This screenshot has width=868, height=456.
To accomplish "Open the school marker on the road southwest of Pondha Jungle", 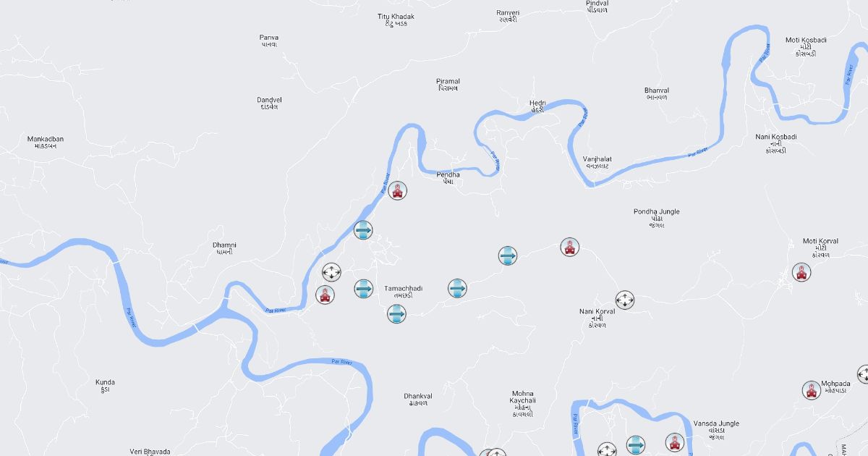I will click(x=570, y=248).
